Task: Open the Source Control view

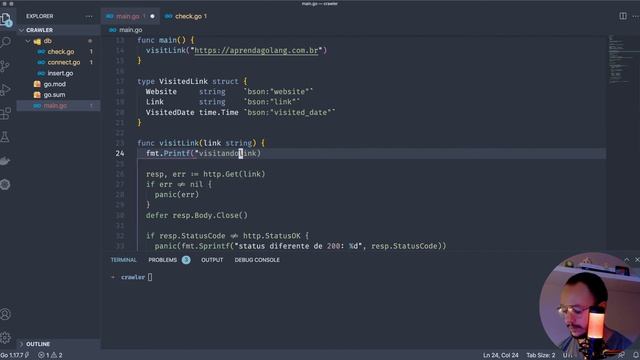Action: click(x=6, y=66)
